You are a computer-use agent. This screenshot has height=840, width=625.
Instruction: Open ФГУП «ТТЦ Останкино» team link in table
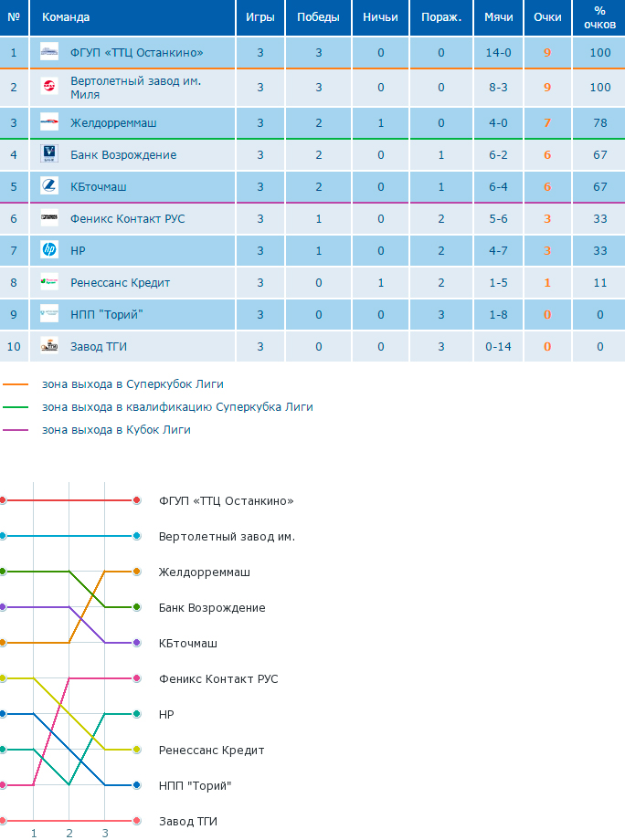tap(137, 53)
